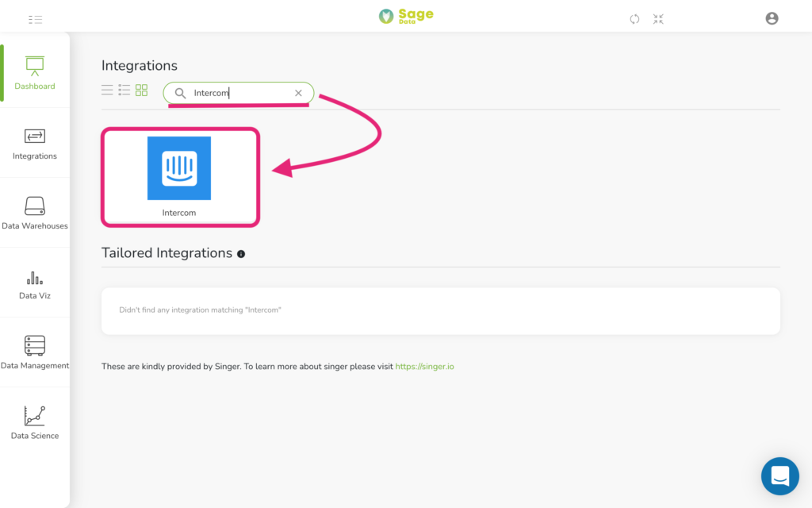Viewport: 812px width, 508px height.
Task: Switch to plain list view
Action: [x=107, y=90]
